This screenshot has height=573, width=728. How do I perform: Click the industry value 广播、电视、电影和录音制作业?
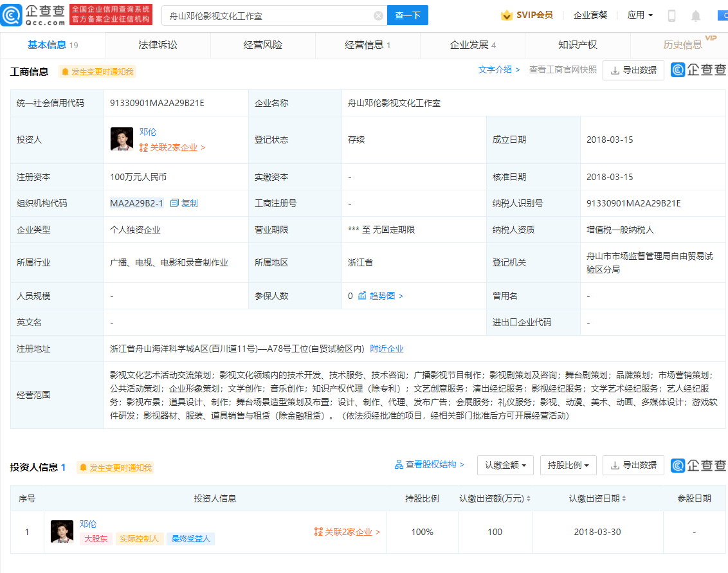pos(169,262)
